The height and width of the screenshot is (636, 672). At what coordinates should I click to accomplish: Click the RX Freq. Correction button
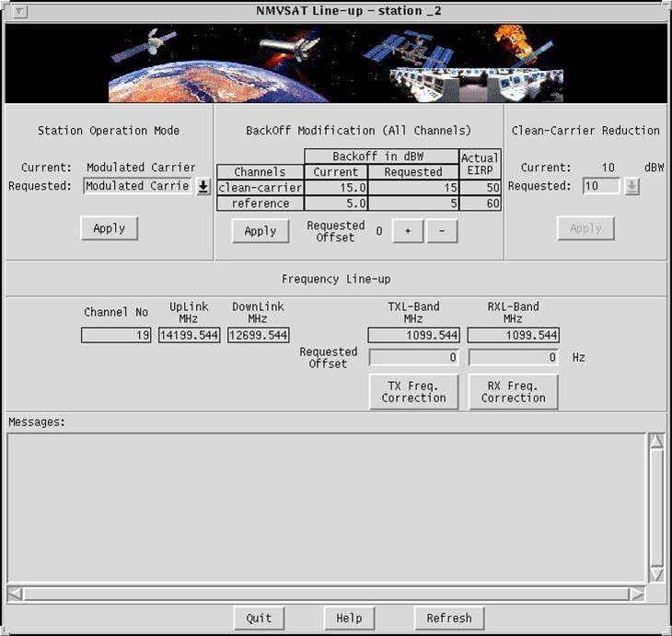click(513, 392)
